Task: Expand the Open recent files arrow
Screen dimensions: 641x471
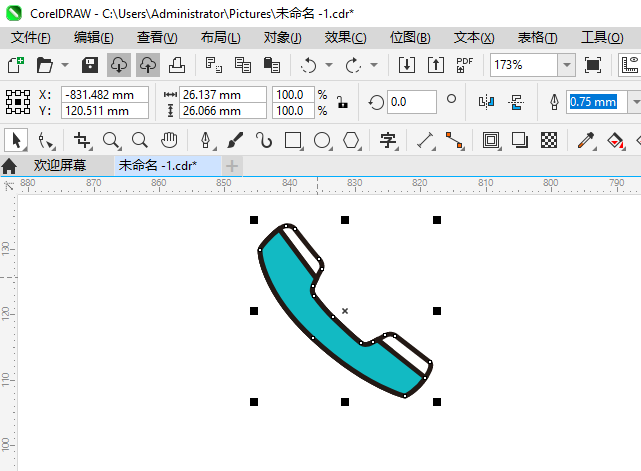Action: [65, 65]
